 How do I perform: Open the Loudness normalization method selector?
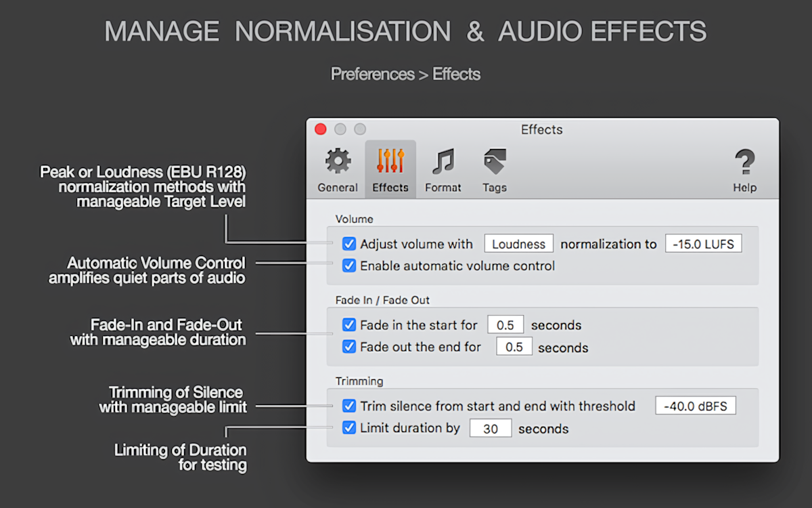point(518,243)
